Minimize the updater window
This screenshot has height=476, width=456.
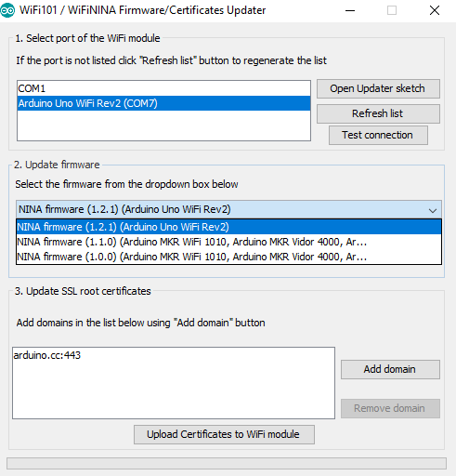(350, 10)
